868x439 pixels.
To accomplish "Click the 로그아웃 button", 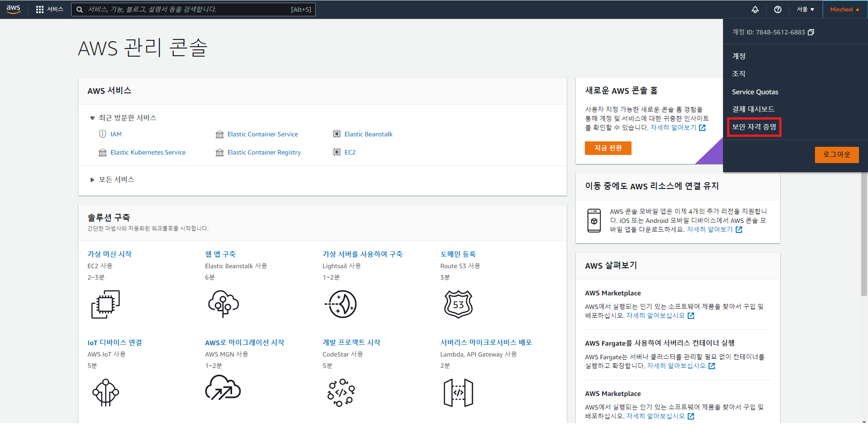I will (837, 154).
